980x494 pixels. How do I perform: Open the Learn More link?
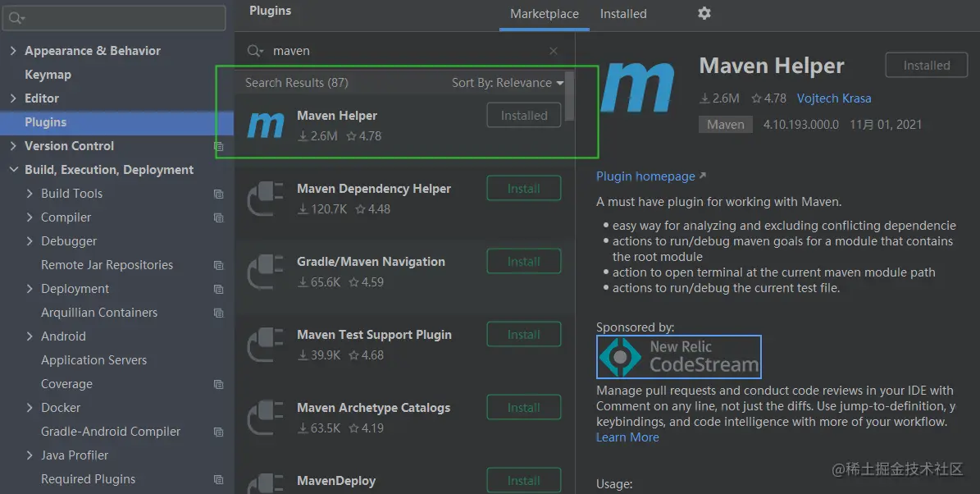(x=627, y=437)
